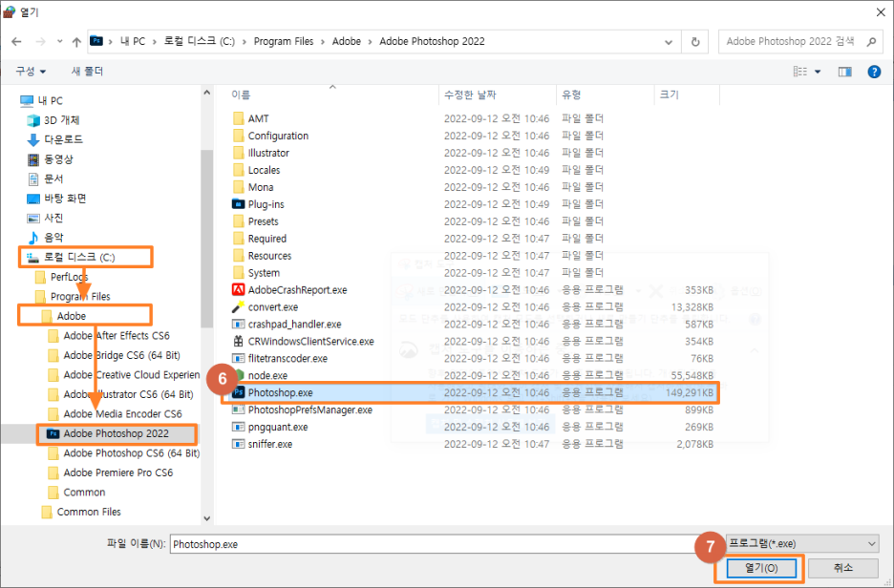The height and width of the screenshot is (588, 894).
Task: Select Adobe Media Encoder CS6 in tree
Action: click(116, 414)
